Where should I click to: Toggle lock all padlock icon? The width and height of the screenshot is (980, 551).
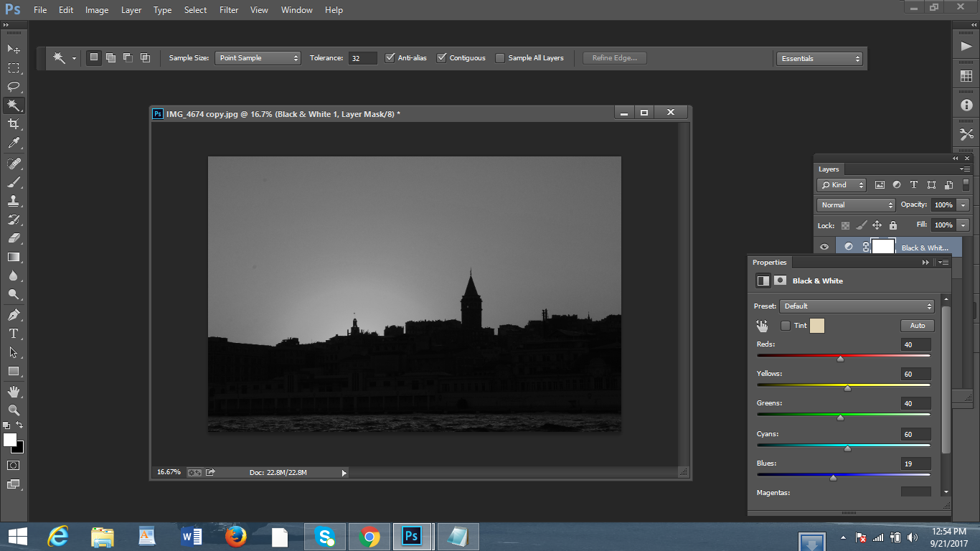893,225
